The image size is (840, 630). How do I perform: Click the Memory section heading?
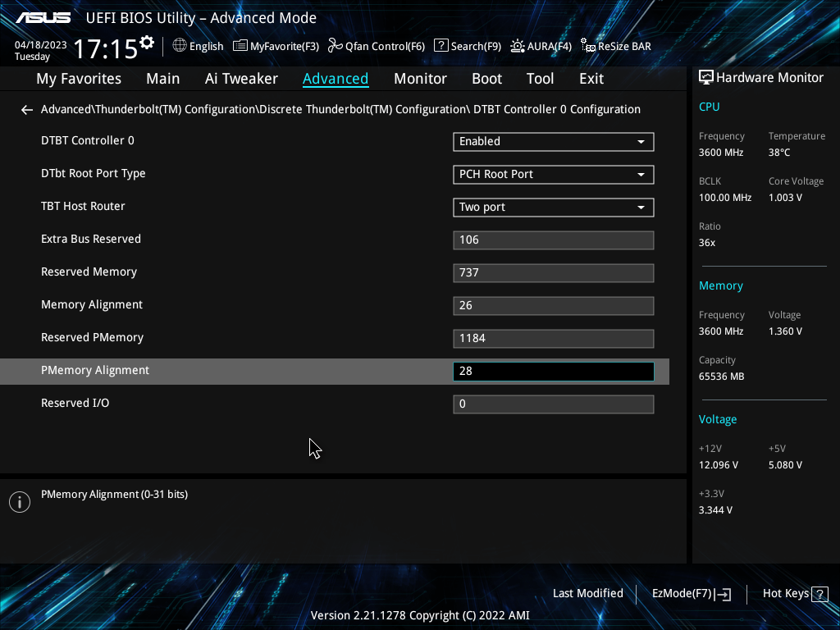click(x=720, y=286)
